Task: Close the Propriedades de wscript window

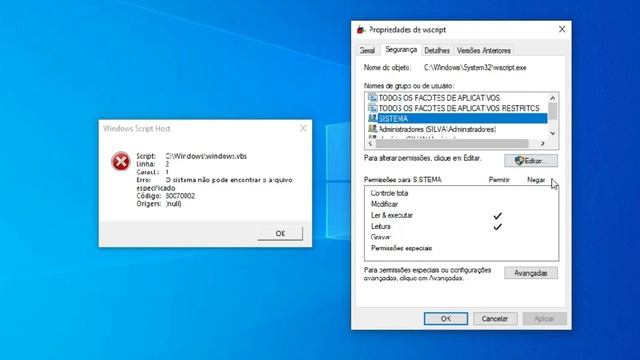Action: 562,29
